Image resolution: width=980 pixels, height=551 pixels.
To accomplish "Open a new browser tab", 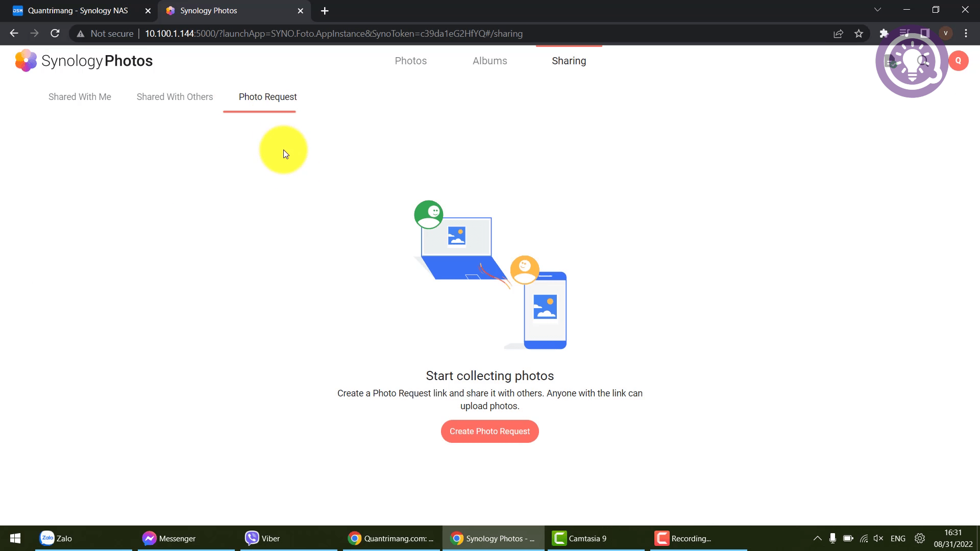I will click(325, 11).
